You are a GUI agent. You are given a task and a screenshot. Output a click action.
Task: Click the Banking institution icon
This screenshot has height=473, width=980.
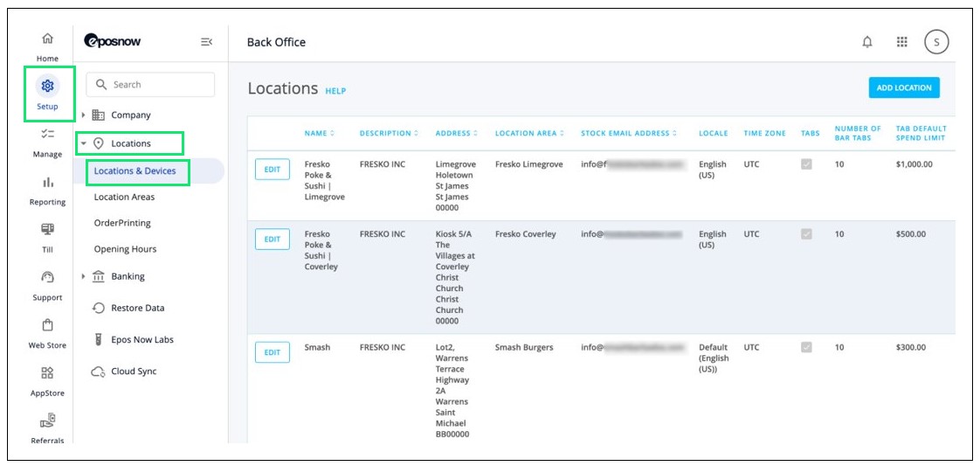point(98,276)
